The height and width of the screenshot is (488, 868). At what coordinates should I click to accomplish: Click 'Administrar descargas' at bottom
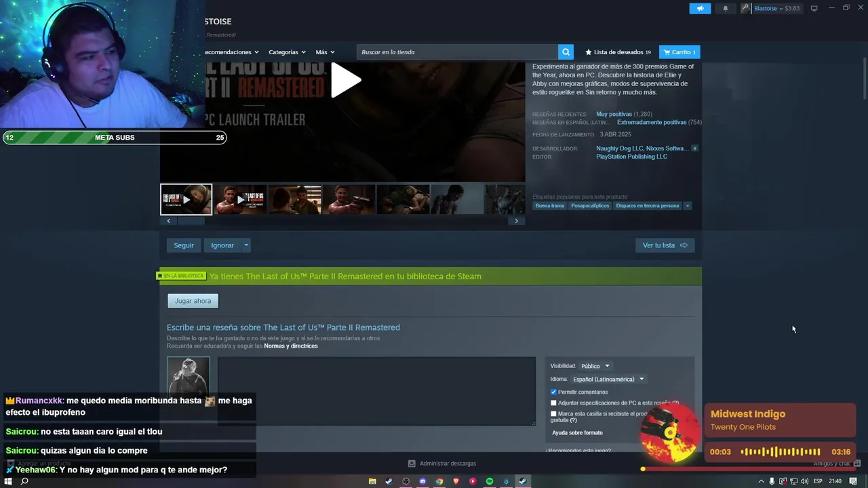442,464
